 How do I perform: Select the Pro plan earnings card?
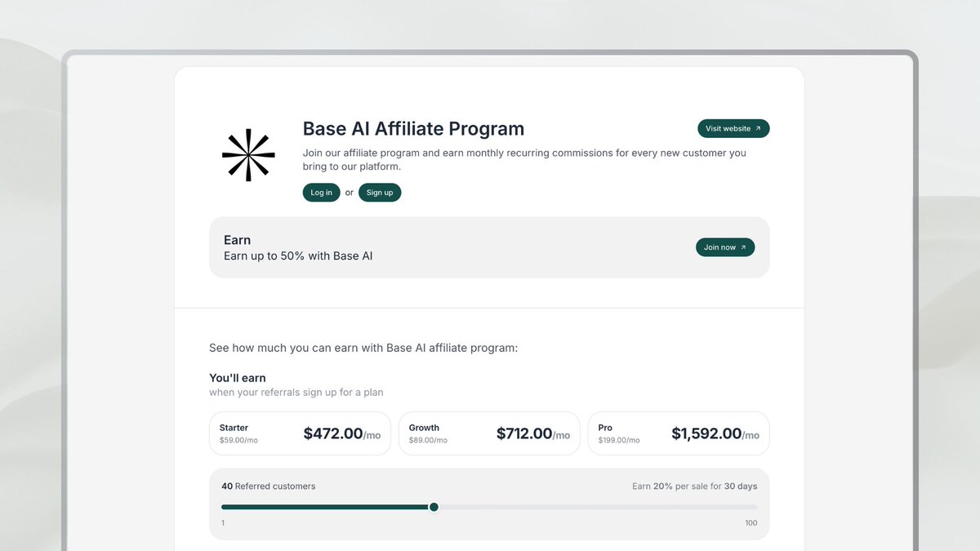679,433
